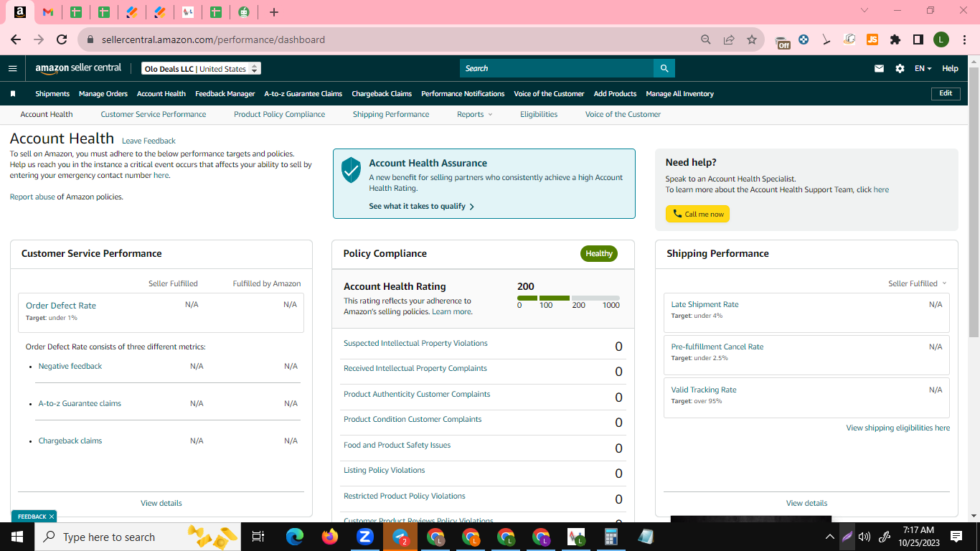Open Chargeback Claims in navigation bar

tap(382, 93)
